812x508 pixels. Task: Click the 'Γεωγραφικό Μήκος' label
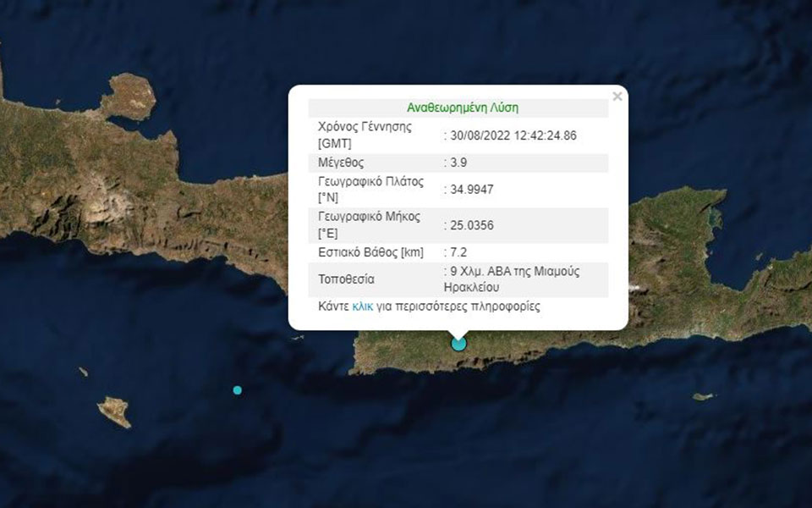click(370, 218)
